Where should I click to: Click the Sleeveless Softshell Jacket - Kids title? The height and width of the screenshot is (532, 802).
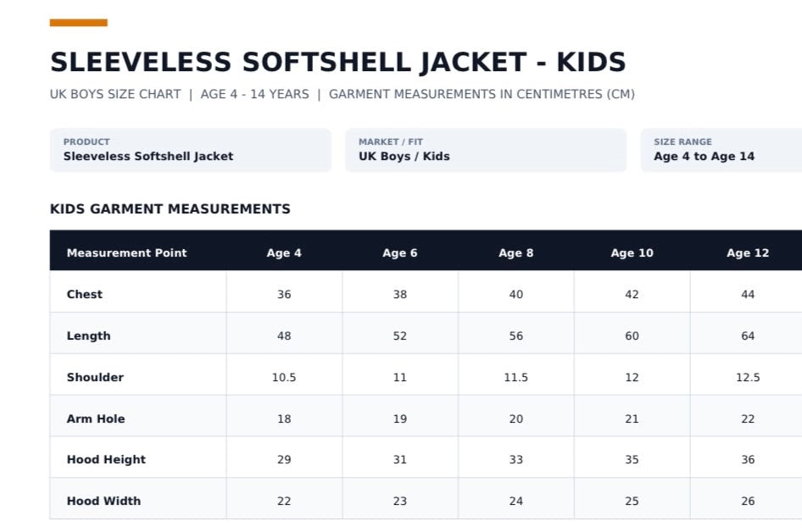[x=338, y=62]
